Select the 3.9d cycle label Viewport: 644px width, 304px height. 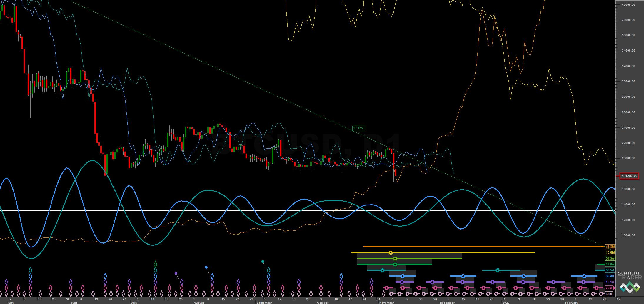[610, 294]
